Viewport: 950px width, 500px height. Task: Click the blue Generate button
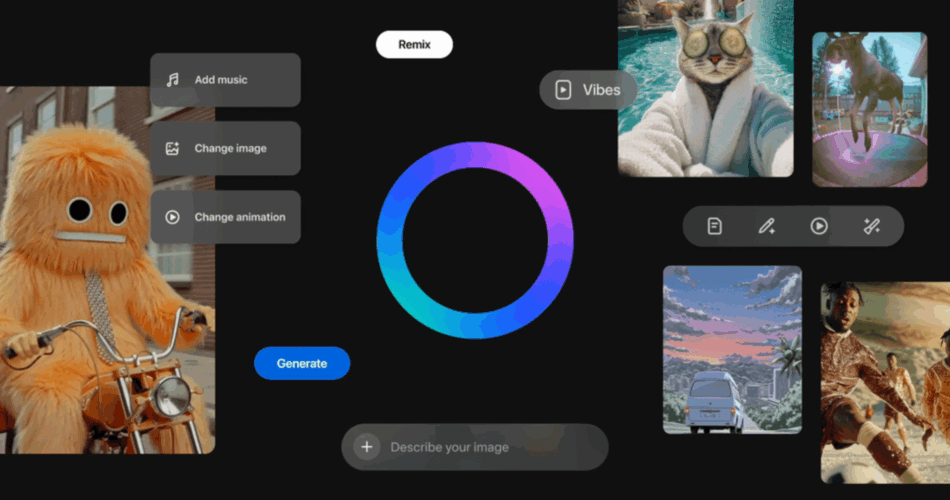(302, 363)
